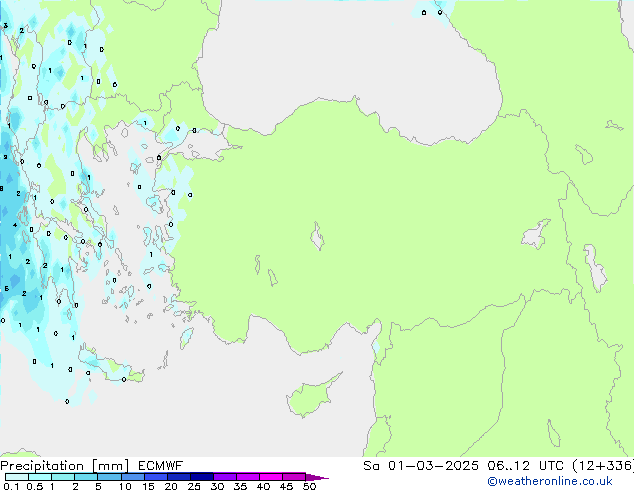Select the 5–10 mm legend color box

click(x=109, y=477)
